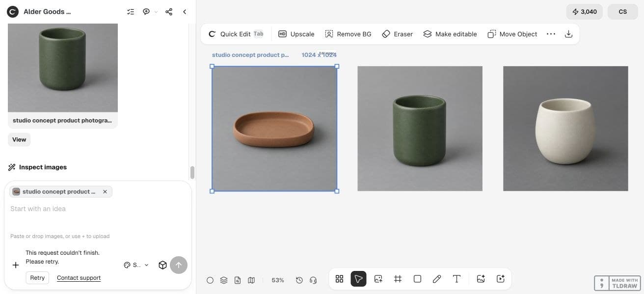Viewport: 644px width, 294px height.
Task: Open the Contact support link
Action: coord(79,278)
